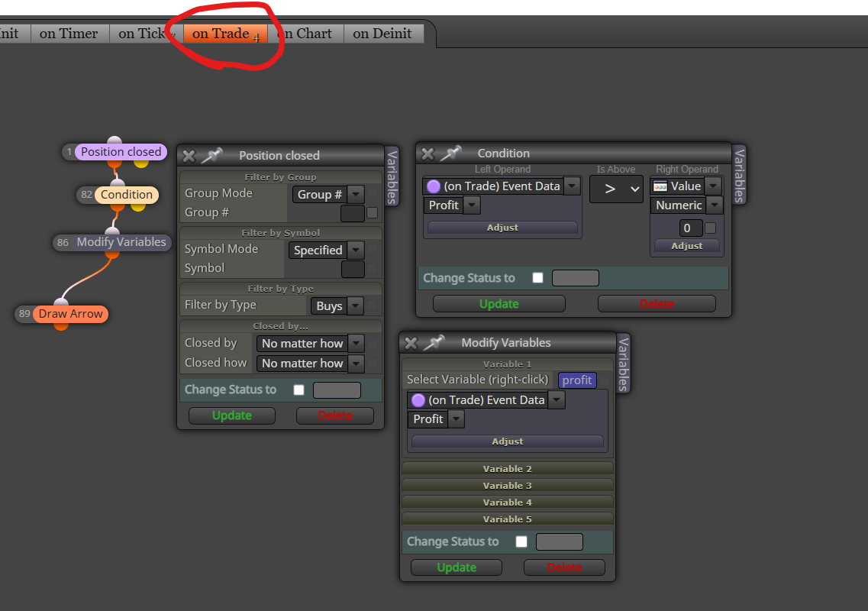Click the yellow output connector of Position closed node

pyautogui.click(x=141, y=163)
